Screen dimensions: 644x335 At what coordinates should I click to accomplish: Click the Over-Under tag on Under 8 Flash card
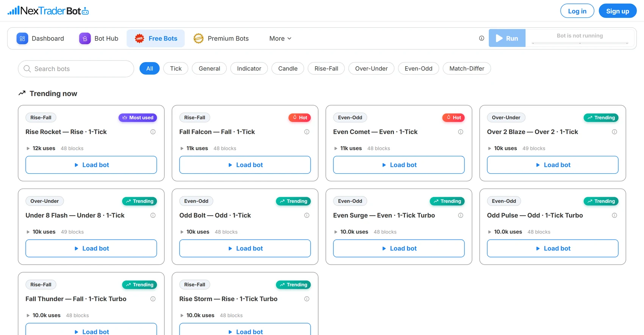[45, 201]
